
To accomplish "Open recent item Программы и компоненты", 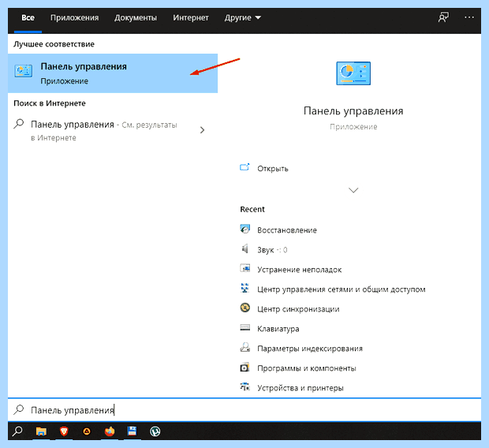I will (x=307, y=368).
